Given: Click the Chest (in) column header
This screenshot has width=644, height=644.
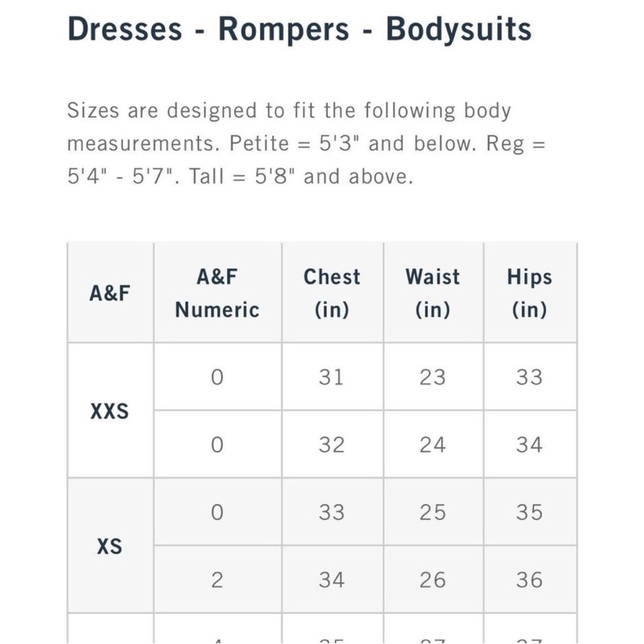Looking at the screenshot, I should [x=332, y=293].
